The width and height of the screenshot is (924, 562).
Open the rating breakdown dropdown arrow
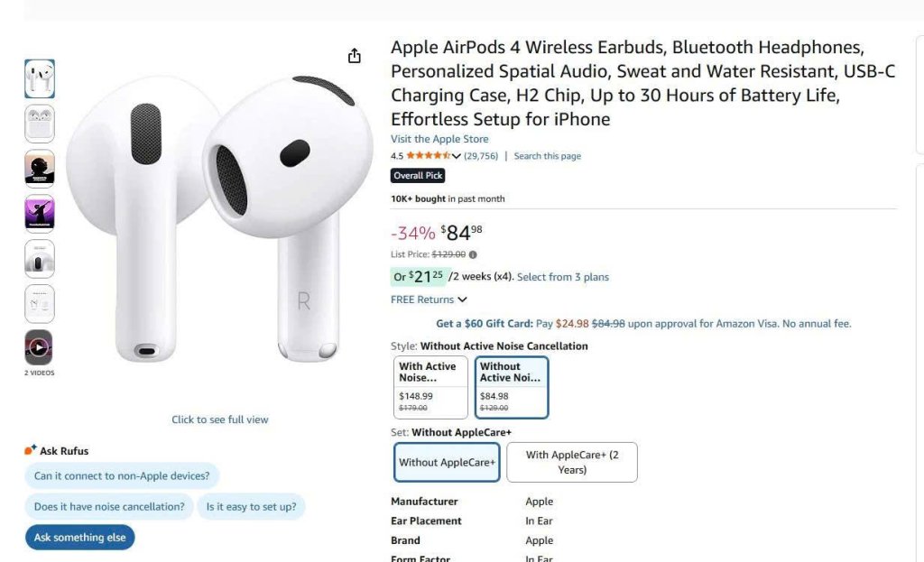(457, 156)
